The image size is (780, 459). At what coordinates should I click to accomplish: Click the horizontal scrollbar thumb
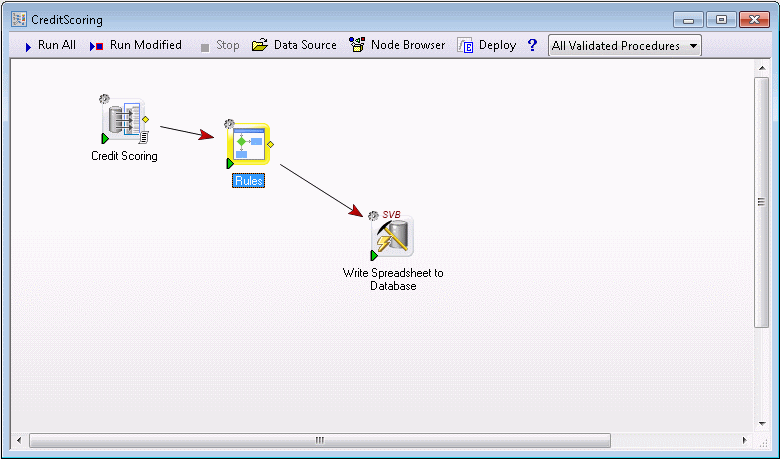(320, 440)
